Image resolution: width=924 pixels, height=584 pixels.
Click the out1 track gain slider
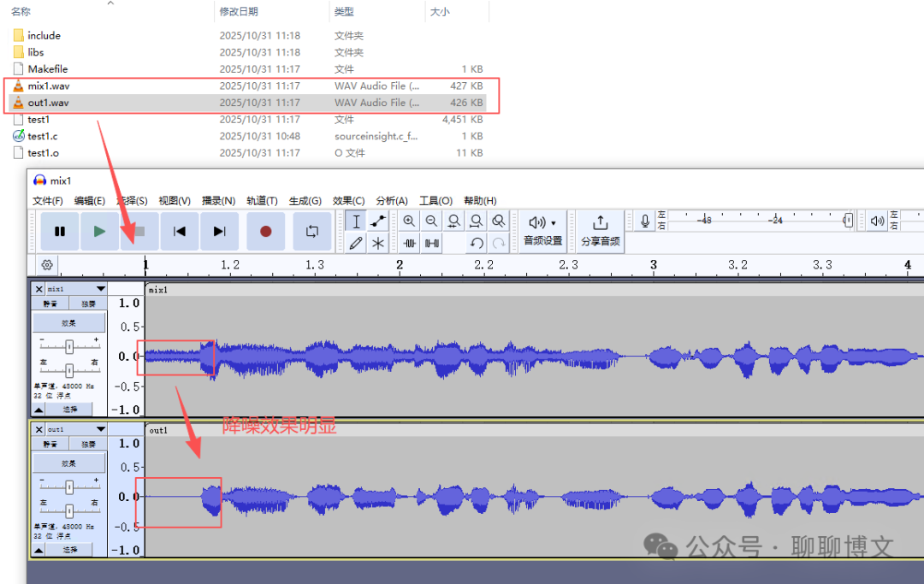point(69,487)
